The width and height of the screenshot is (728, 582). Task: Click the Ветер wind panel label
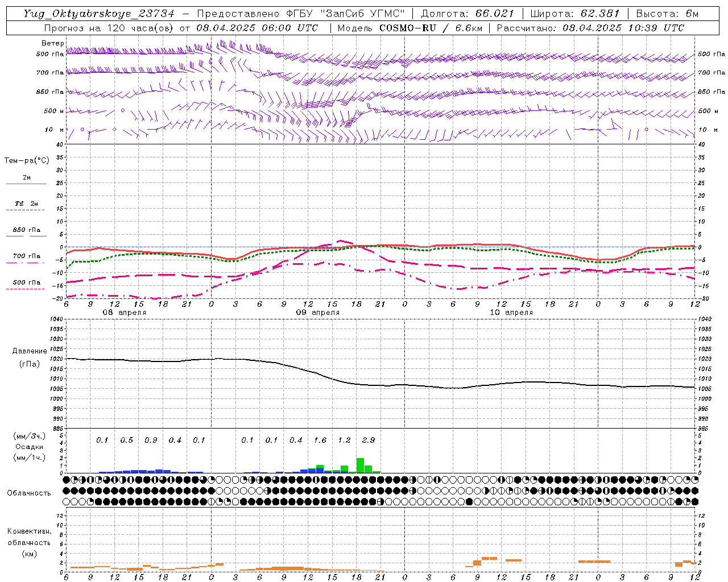click(53, 43)
